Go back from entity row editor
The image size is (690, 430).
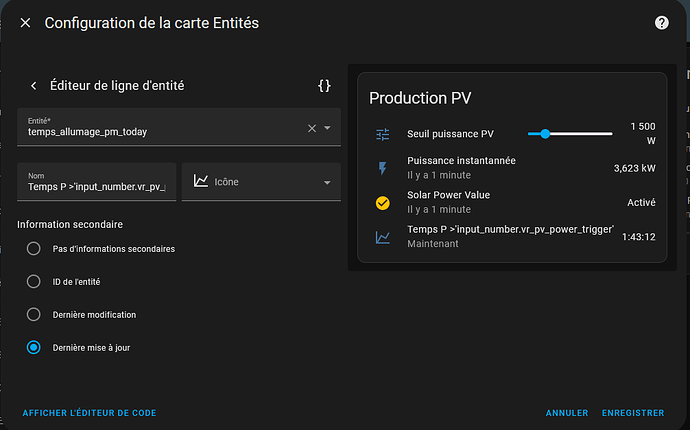click(x=33, y=86)
